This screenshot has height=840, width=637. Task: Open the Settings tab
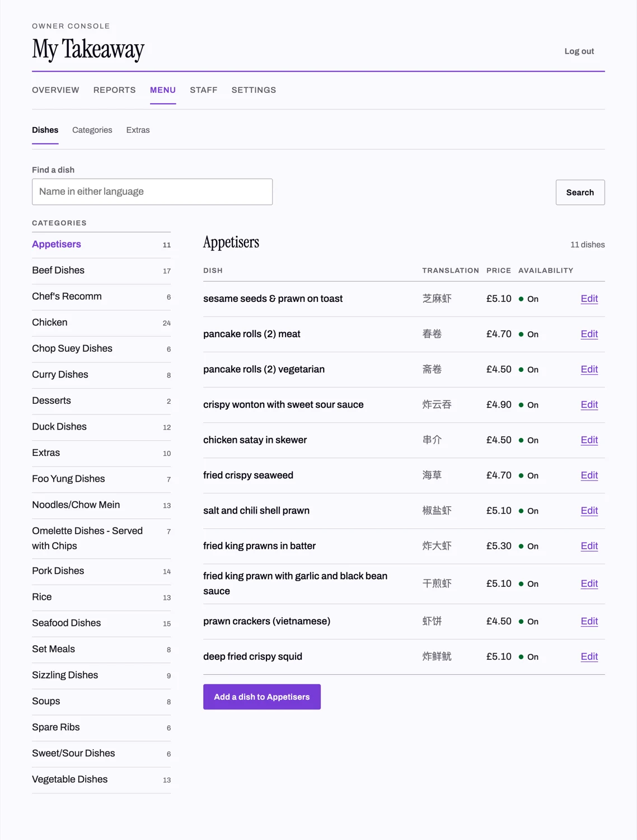[x=254, y=90]
